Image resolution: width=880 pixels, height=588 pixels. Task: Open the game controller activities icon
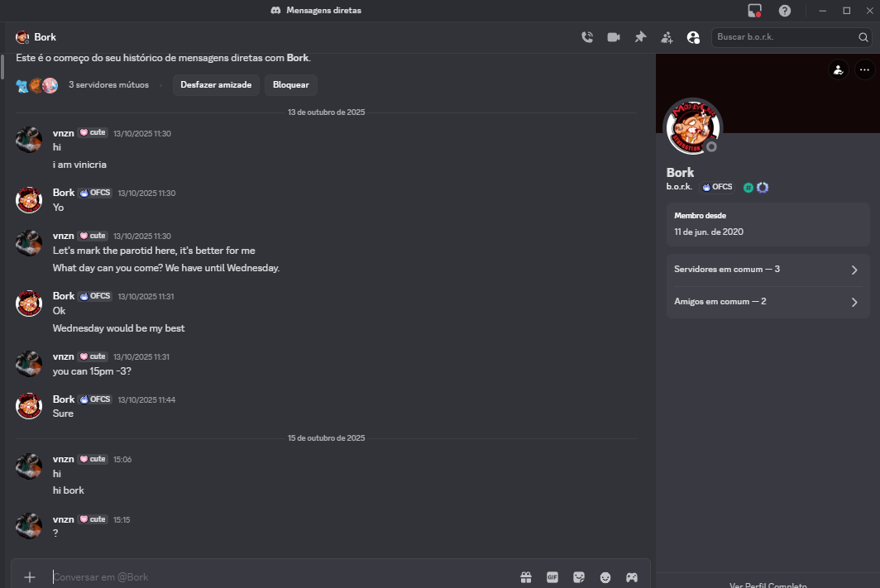[632, 577]
